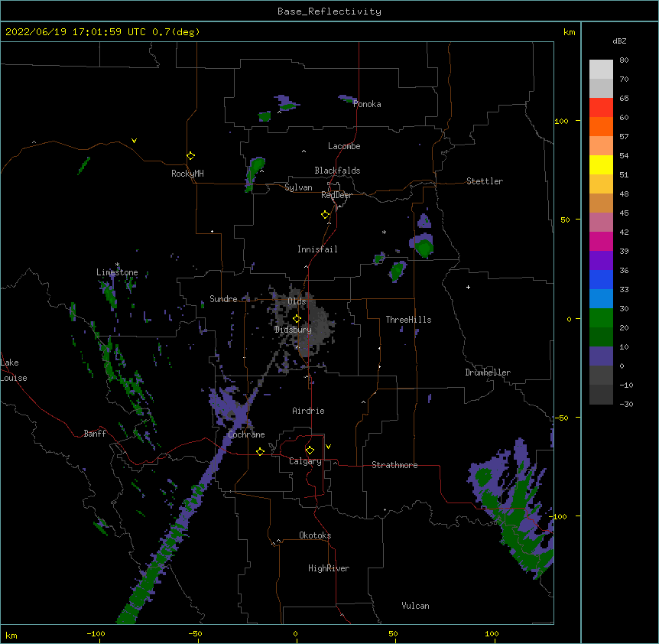
Task: Click the Innisfail label
Action: [x=317, y=249]
